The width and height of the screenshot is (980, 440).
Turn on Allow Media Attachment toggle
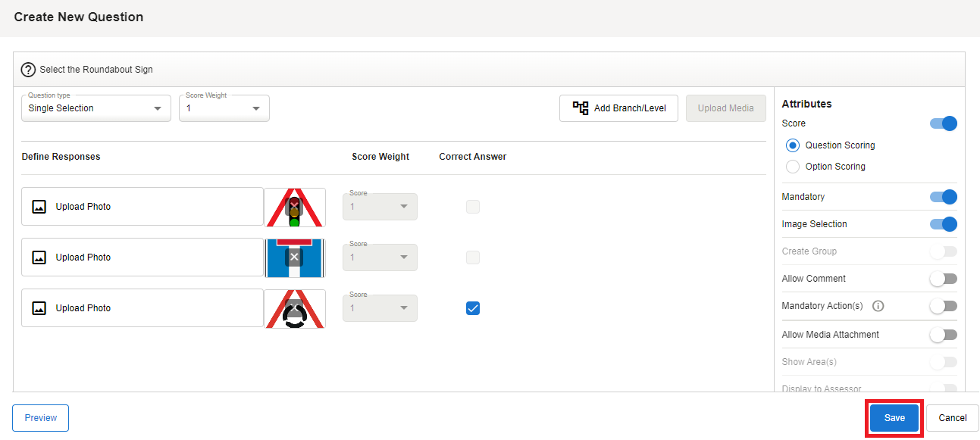944,335
